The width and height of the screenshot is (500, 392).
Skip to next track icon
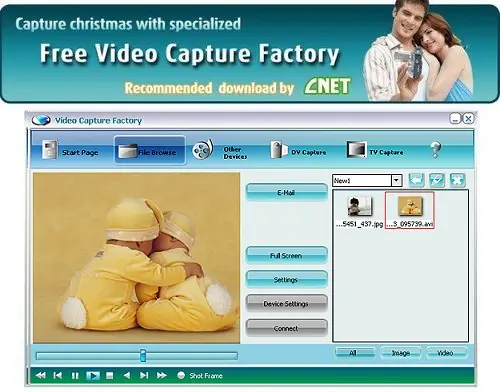pyautogui.click(x=144, y=376)
